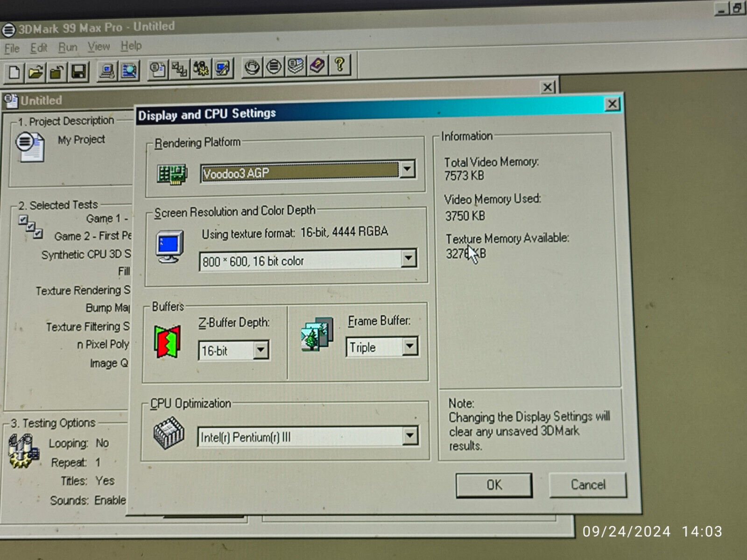This screenshot has width=747, height=560.
Task: Click the checkmarks icon under Selected Tests
Action: click(x=30, y=227)
